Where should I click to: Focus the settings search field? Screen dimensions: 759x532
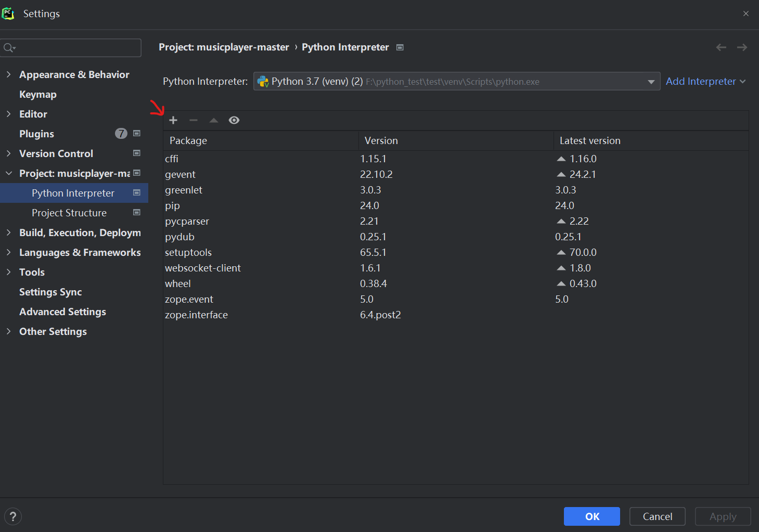coord(71,48)
